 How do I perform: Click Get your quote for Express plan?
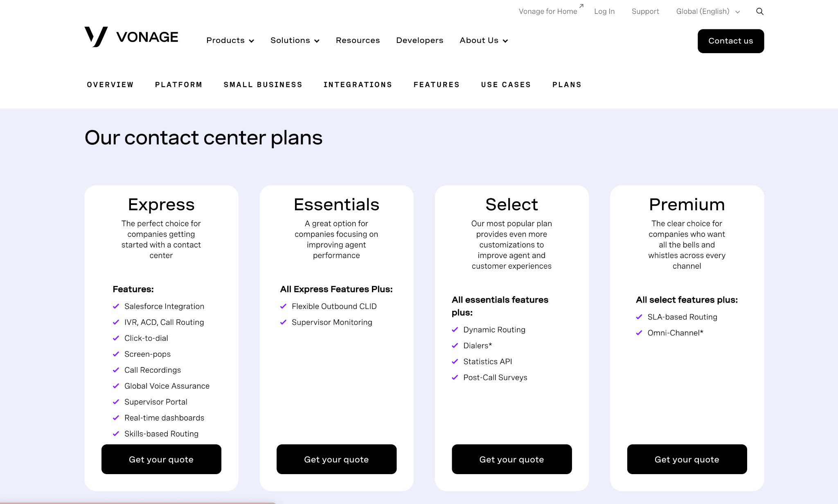pyautogui.click(x=161, y=459)
